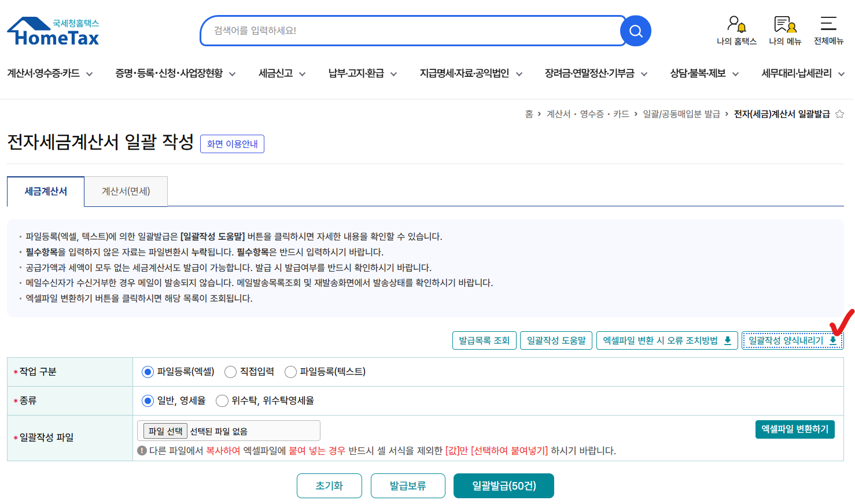Download 일괄작성 양식내리기 form
Viewport: 855px width, 504px height.
tap(793, 340)
